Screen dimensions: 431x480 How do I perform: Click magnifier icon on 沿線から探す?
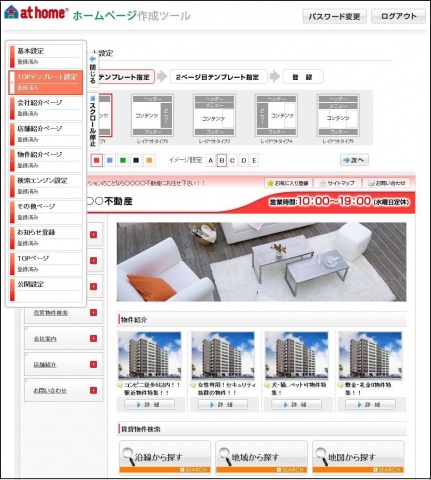(128, 456)
